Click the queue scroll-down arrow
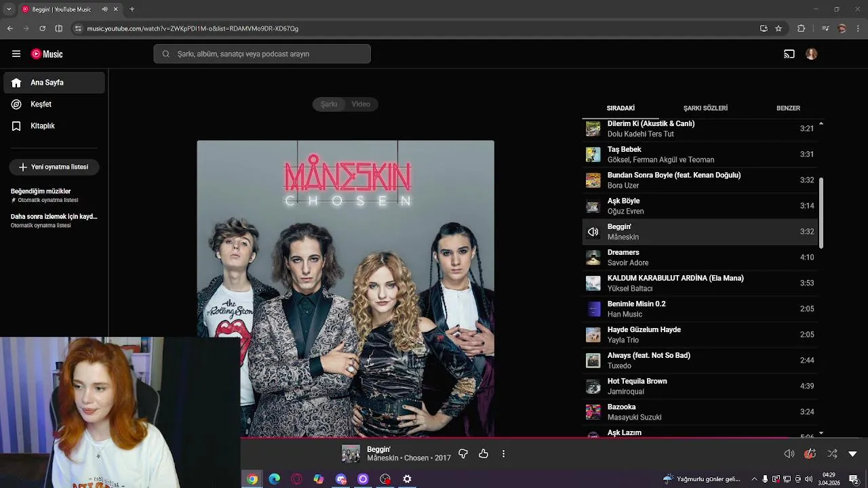The width and height of the screenshot is (868, 488). [821, 433]
